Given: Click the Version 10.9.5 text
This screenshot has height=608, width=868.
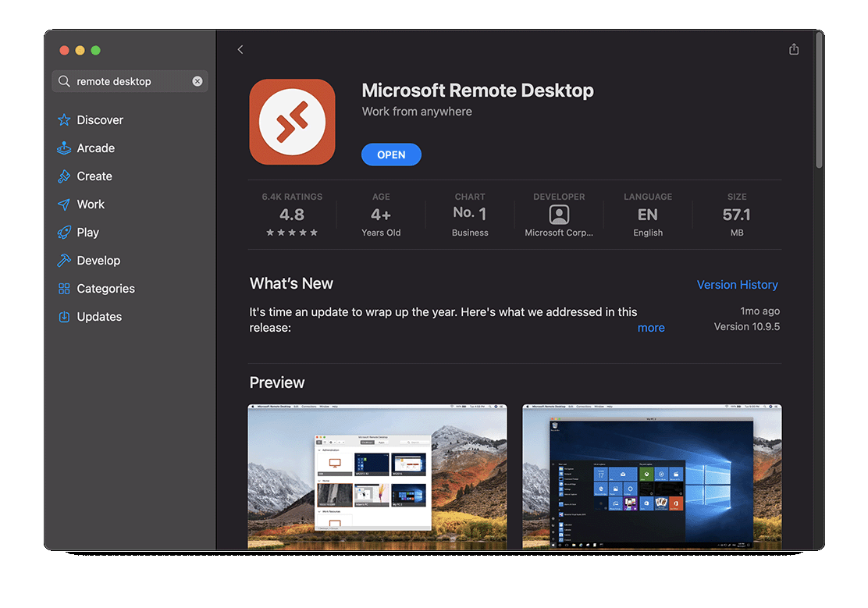Looking at the screenshot, I should coord(747,327).
